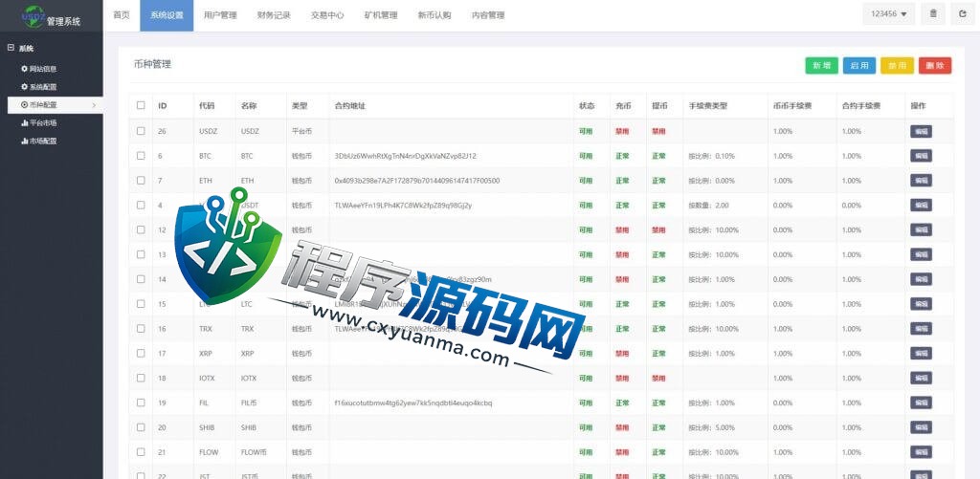Tick the checkbox for the SHIB row
980x479 pixels.
(x=141, y=427)
